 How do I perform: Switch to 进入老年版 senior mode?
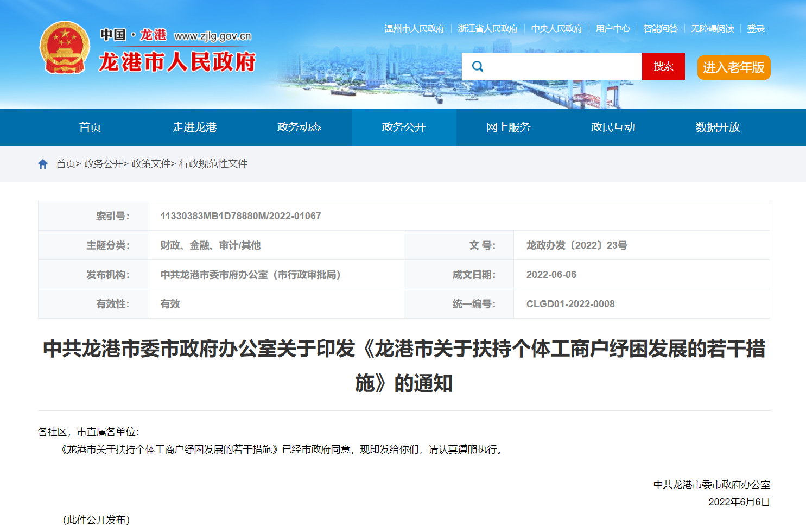coord(733,67)
